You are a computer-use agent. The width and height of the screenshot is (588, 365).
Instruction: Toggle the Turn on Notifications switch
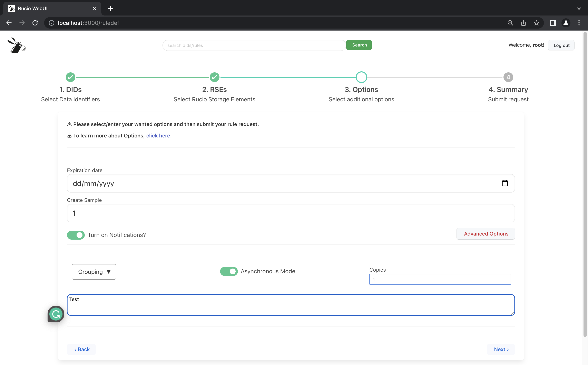click(76, 235)
